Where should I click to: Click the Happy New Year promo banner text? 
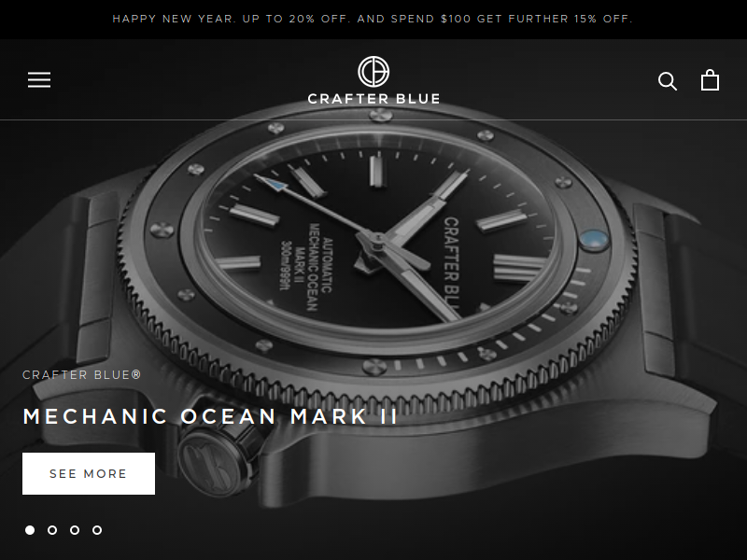[x=373, y=19]
